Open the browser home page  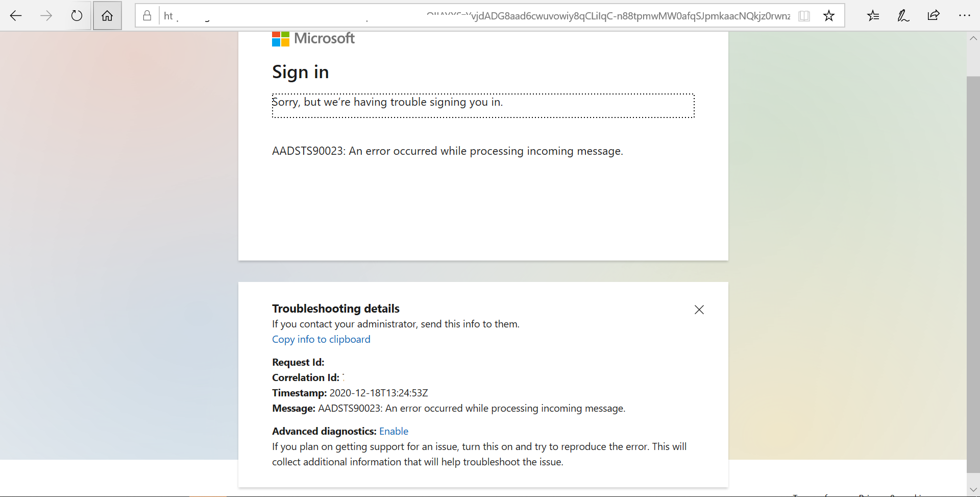(107, 16)
